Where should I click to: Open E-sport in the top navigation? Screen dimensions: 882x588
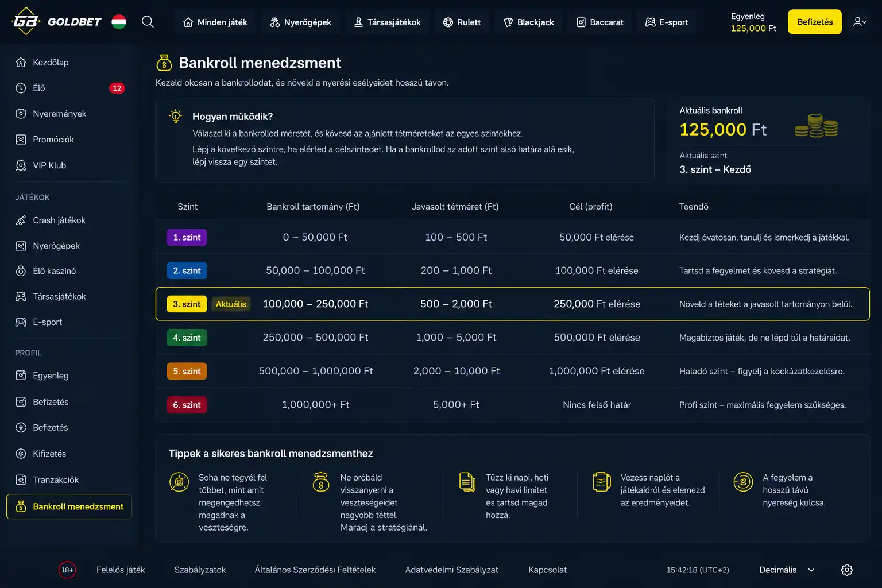pyautogui.click(x=667, y=22)
